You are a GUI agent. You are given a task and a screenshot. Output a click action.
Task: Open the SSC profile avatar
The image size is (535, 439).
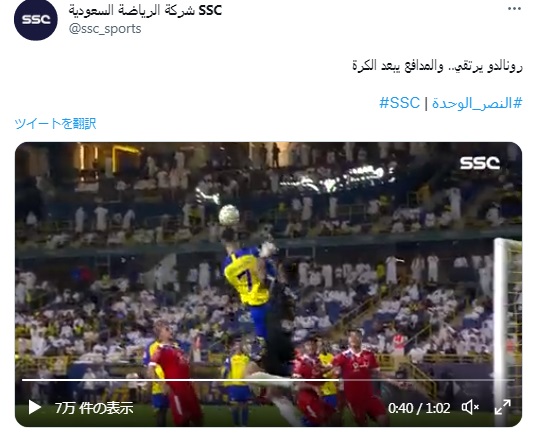[x=36, y=19]
